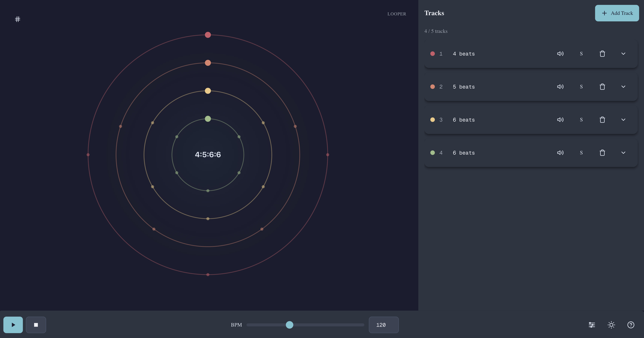Expand track 1 details chevron
The width and height of the screenshot is (644, 338).
click(x=623, y=54)
